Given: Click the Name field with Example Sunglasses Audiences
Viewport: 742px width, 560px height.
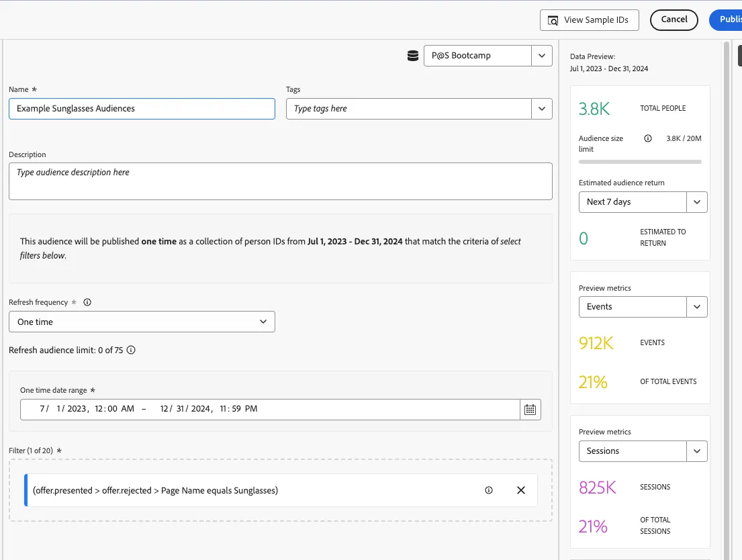Looking at the screenshot, I should point(142,109).
